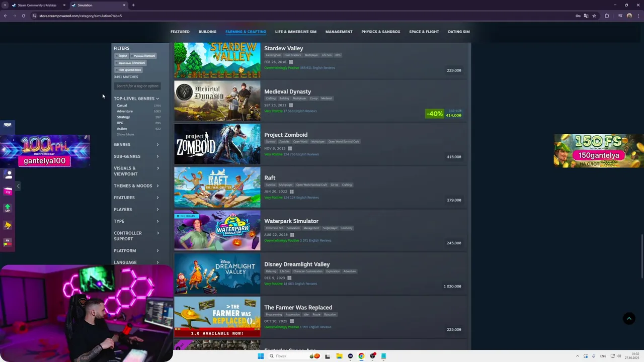Image resolution: width=644 pixels, height=362 pixels.
Task: Open The Farmer Was Replaced title
Action: pyautogui.click(x=298, y=308)
